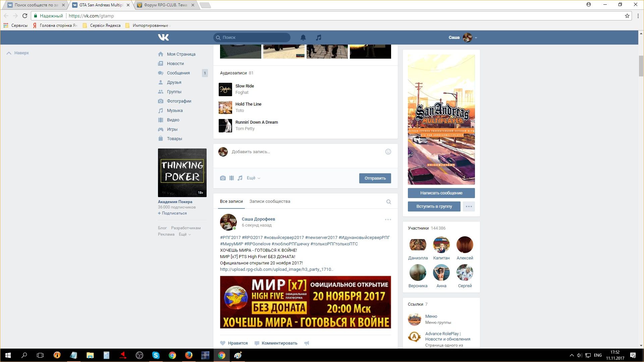Click the search field in VK header
Screen dimensions: 644x362
click(x=252, y=38)
